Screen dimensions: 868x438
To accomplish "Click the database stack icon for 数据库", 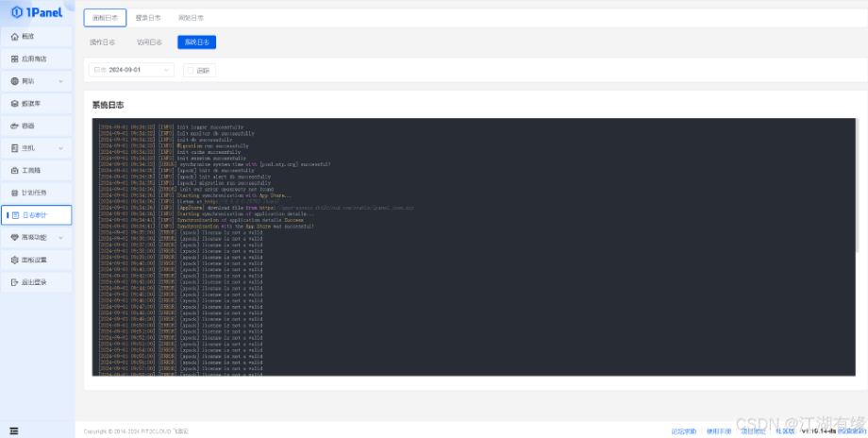I will click(x=15, y=104).
